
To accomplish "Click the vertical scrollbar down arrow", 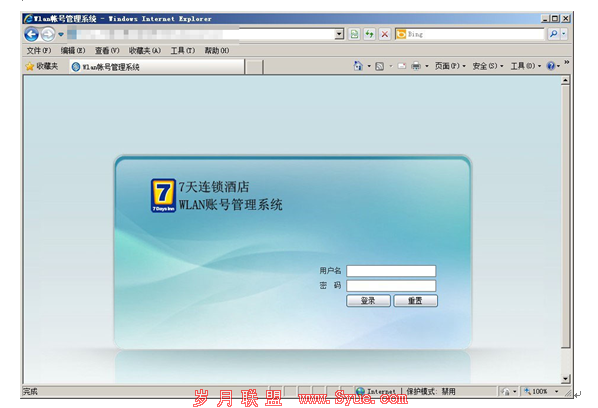I will pyautogui.click(x=566, y=379).
